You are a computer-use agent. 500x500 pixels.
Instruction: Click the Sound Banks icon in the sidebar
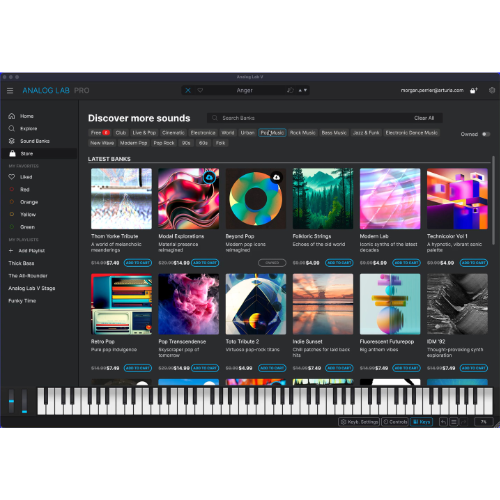(x=12, y=141)
